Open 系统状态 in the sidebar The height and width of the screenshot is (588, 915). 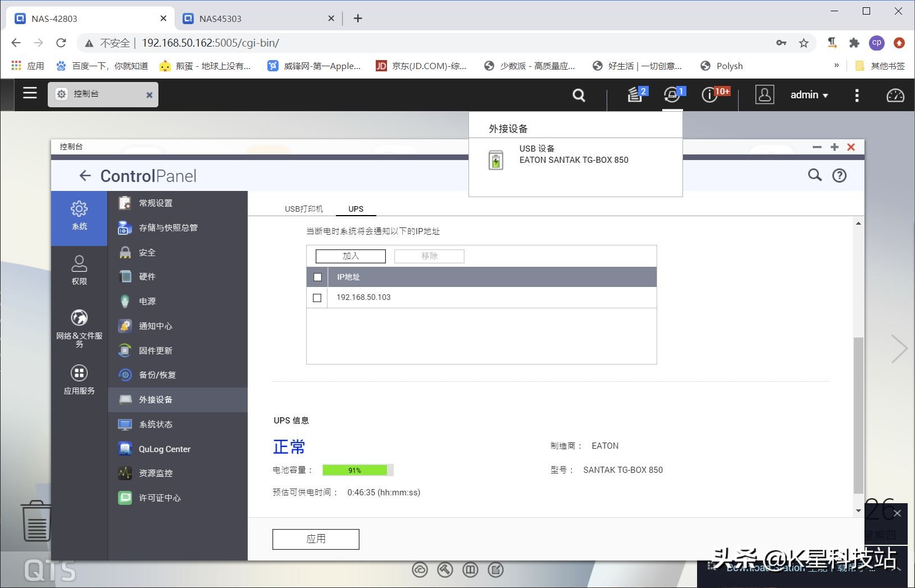pos(177,424)
